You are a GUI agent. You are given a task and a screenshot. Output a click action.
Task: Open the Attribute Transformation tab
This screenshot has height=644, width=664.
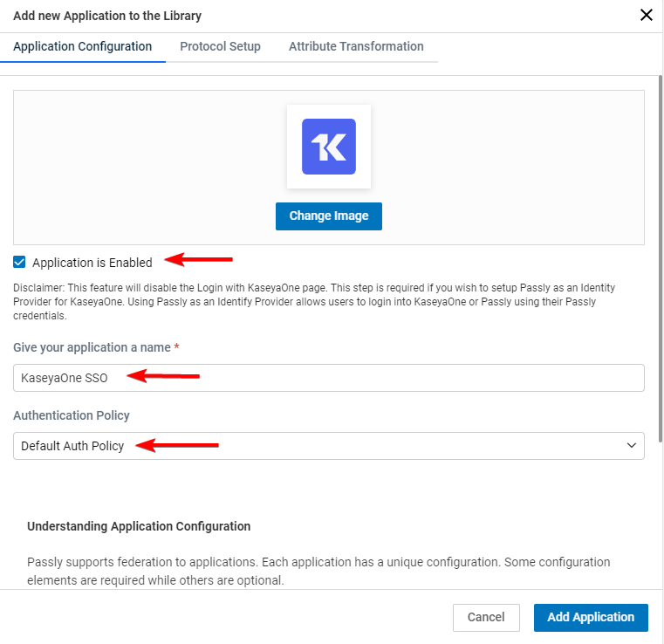click(x=356, y=46)
